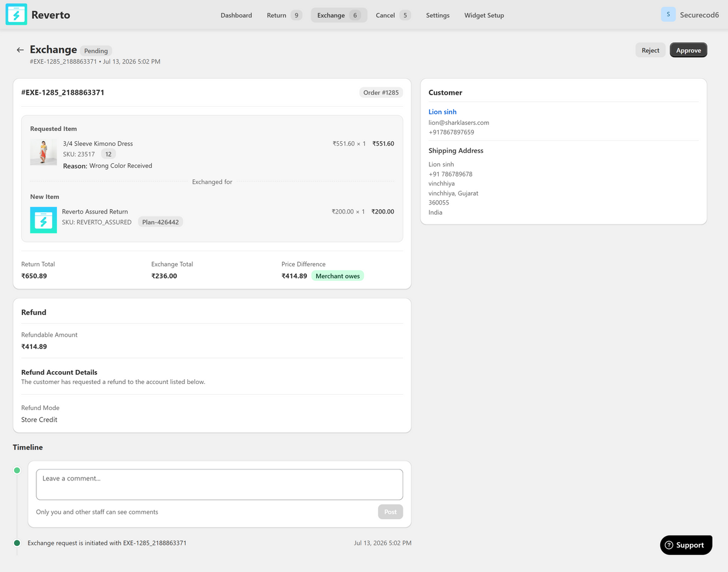Image resolution: width=728 pixels, height=572 pixels.
Task: Open Widget Setup
Action: (484, 15)
